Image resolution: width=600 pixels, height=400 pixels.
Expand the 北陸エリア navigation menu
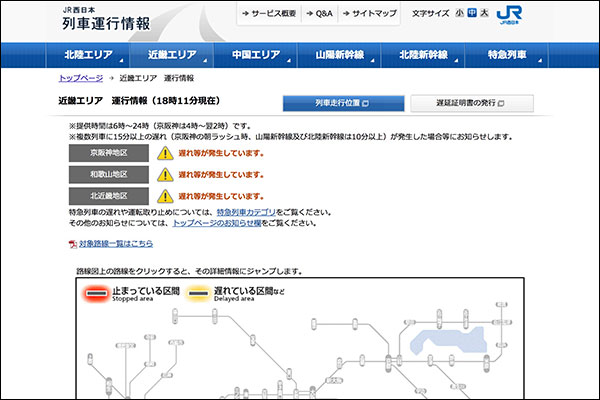pyautogui.click(x=87, y=55)
